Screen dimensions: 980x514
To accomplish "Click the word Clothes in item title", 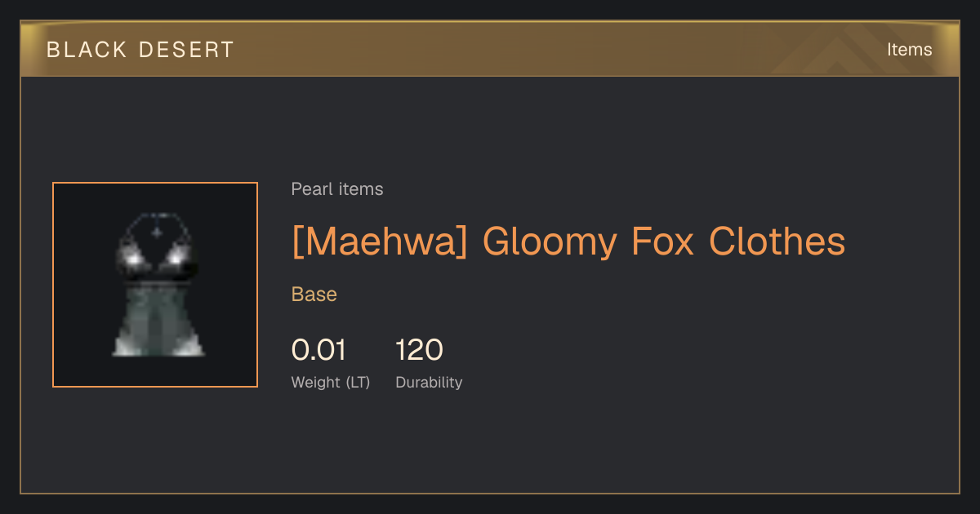I will click(777, 242).
